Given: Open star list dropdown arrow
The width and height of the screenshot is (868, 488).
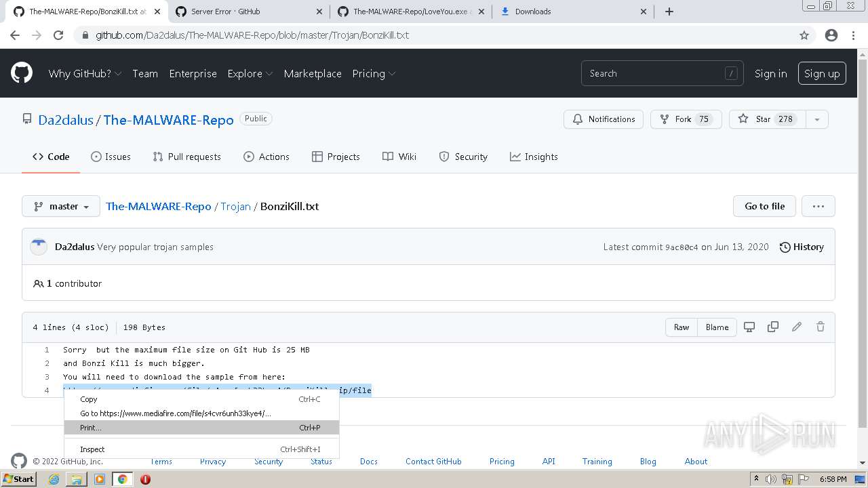Looking at the screenshot, I should coord(816,119).
